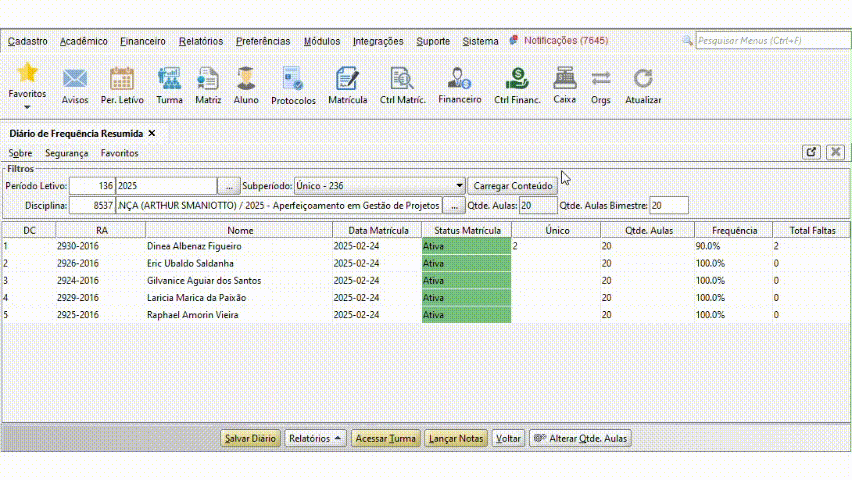Sort by the Nome column header
Screen dimensions: 852x480
pos(240,230)
